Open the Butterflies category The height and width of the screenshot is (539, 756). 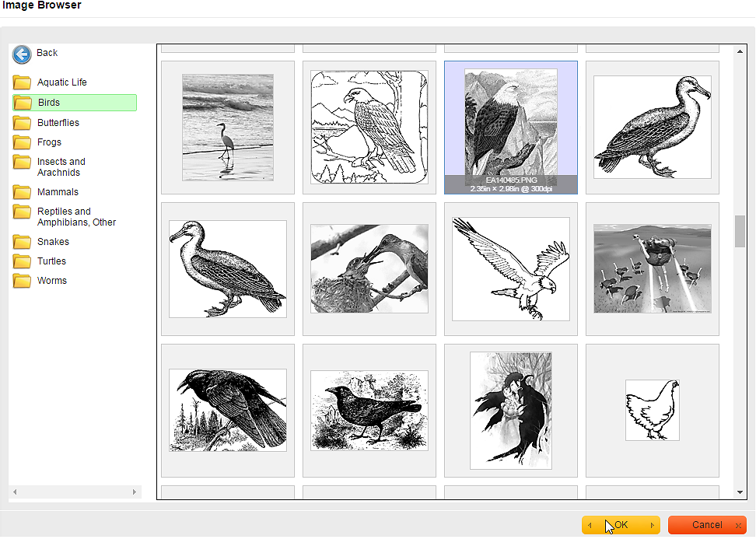pyautogui.click(x=58, y=123)
